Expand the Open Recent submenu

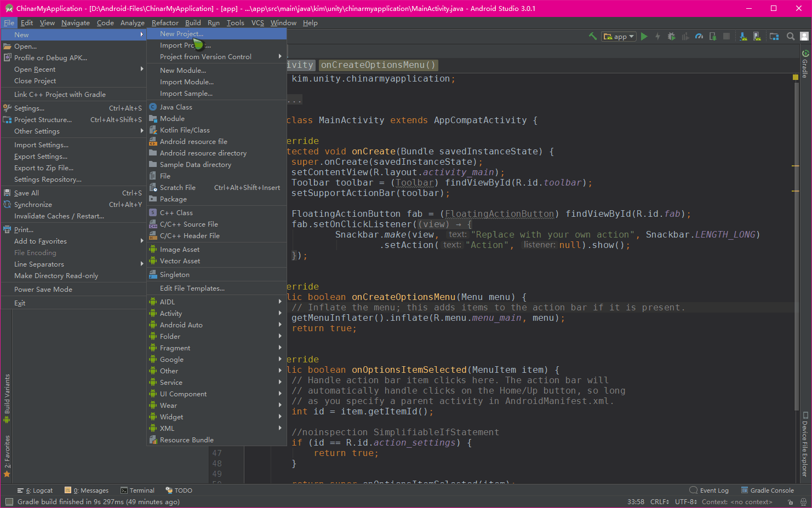(x=73, y=69)
